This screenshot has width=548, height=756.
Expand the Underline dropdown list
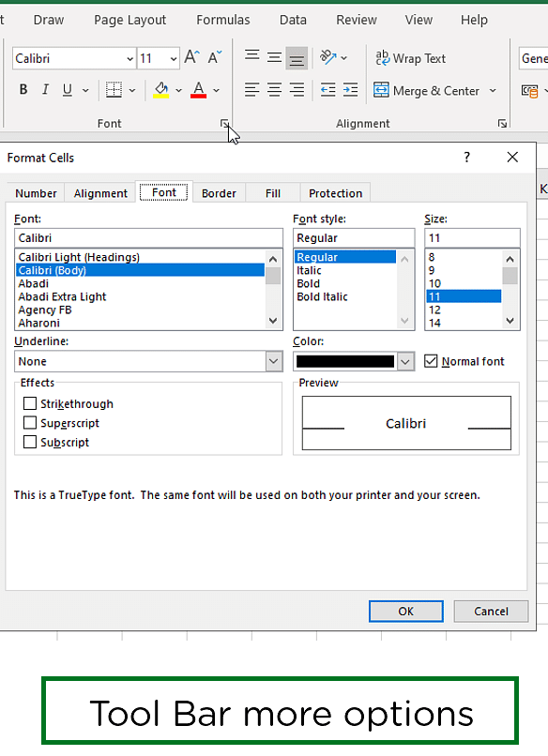(273, 361)
